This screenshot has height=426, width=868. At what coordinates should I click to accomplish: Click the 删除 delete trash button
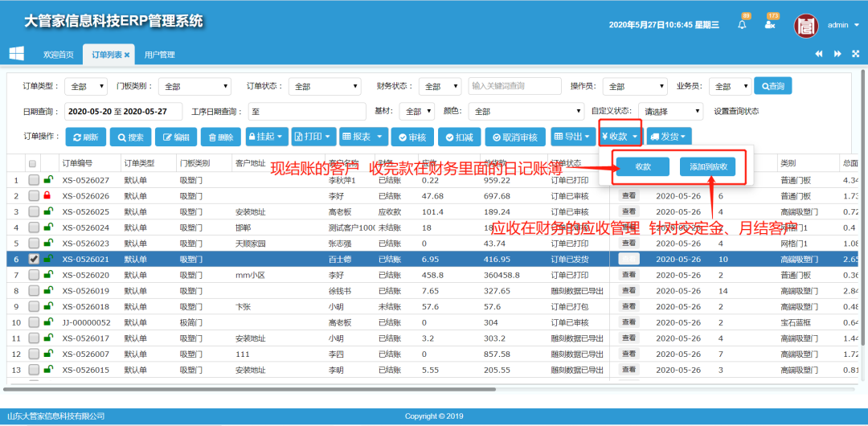(x=220, y=137)
